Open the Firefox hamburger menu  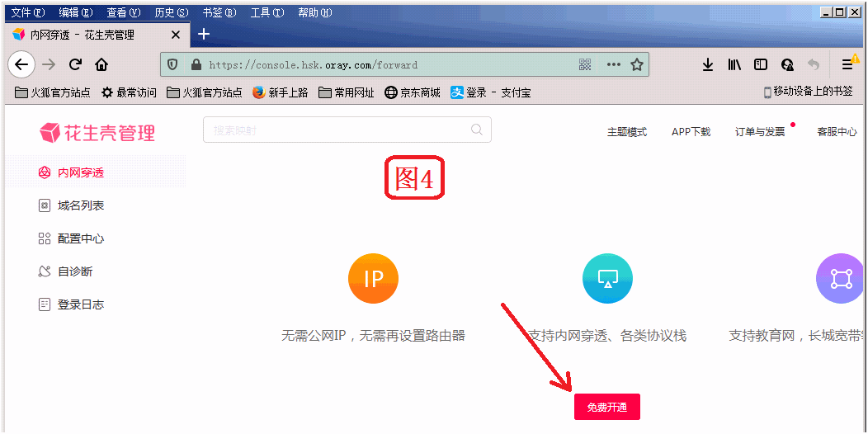coord(847,64)
